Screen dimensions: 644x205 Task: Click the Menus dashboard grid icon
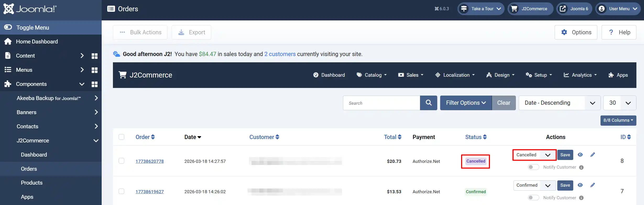click(95, 70)
